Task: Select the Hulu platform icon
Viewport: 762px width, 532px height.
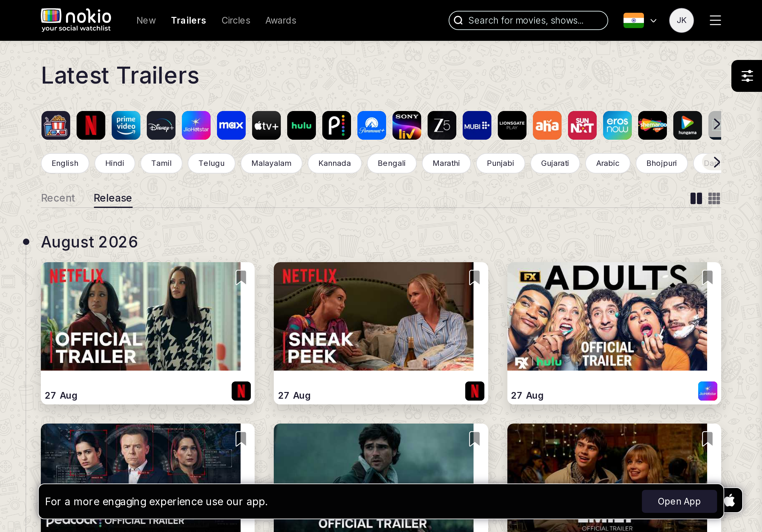Action: point(302,125)
